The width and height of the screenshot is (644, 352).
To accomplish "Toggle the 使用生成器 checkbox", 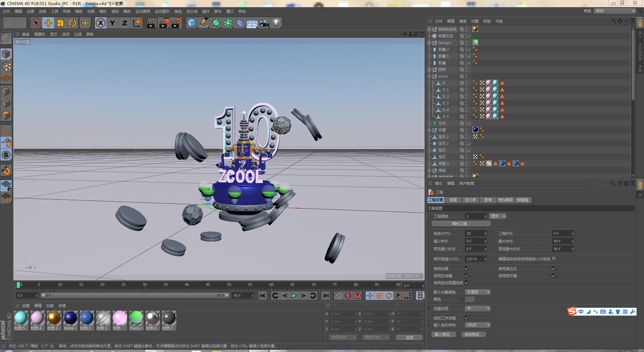I will [466, 276].
